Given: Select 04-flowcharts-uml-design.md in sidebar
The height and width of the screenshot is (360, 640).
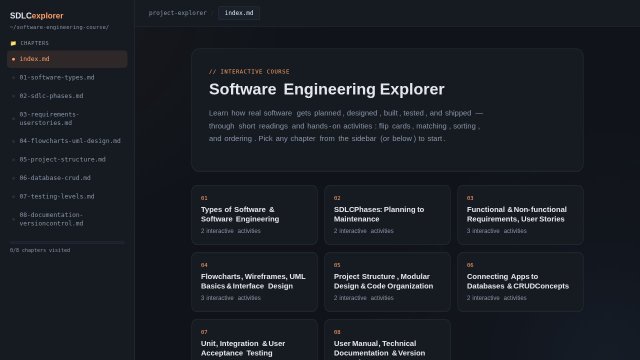Looking at the screenshot, I should pyautogui.click(x=67, y=141).
